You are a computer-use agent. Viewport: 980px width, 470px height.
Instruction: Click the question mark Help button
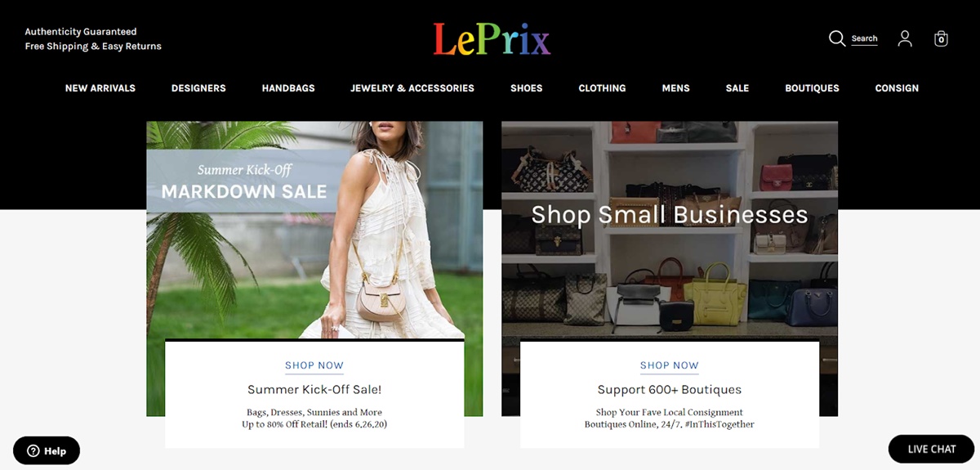click(47, 450)
